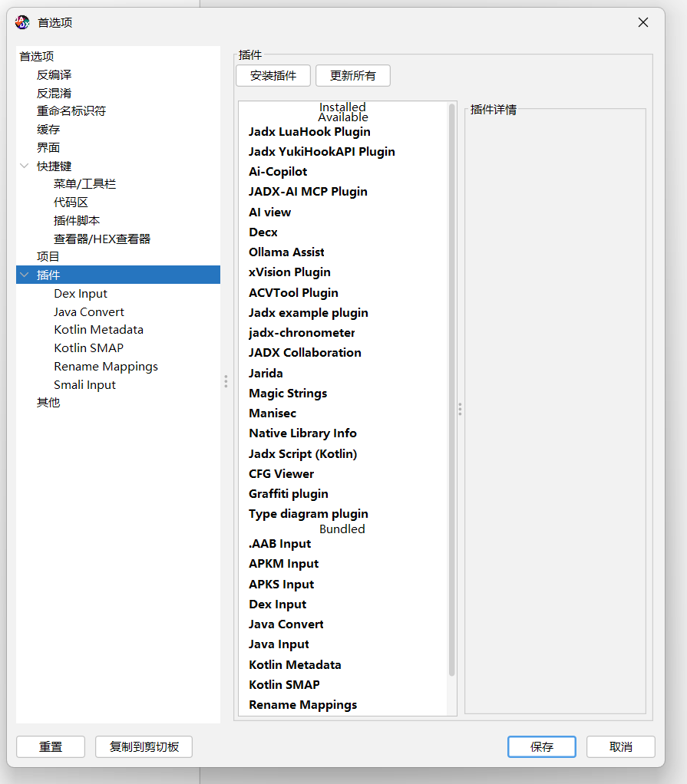Viewport: 687px width, 784px height.
Task: Collapse the 快捷键 tree node
Action: (x=25, y=166)
